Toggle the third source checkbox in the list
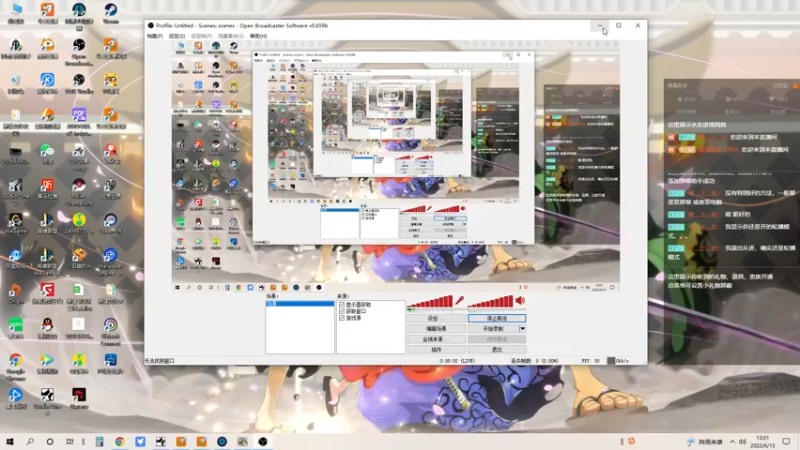This screenshot has width=800, height=450. tap(342, 318)
